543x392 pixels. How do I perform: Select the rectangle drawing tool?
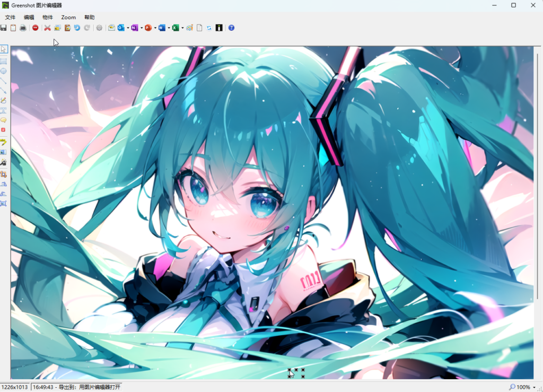tap(4, 62)
